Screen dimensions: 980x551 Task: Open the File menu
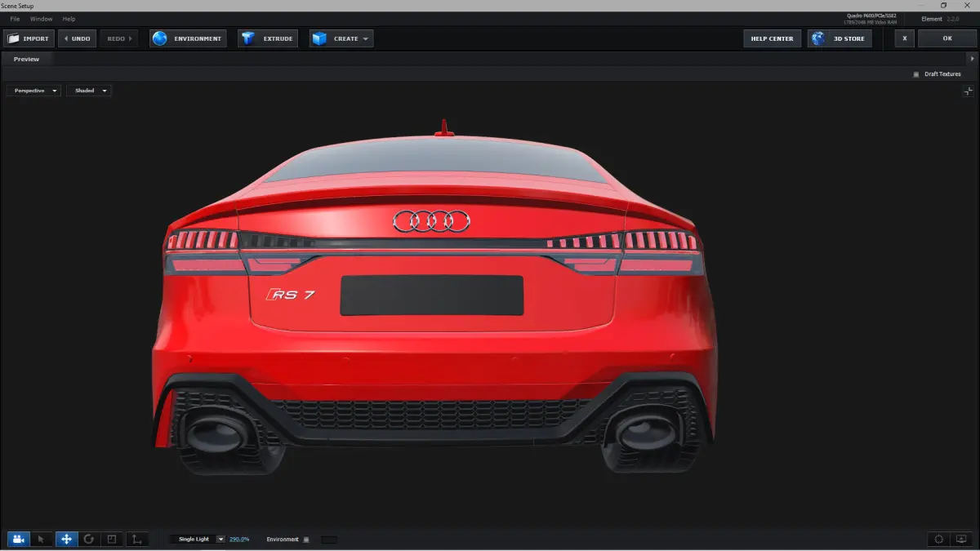click(x=15, y=19)
